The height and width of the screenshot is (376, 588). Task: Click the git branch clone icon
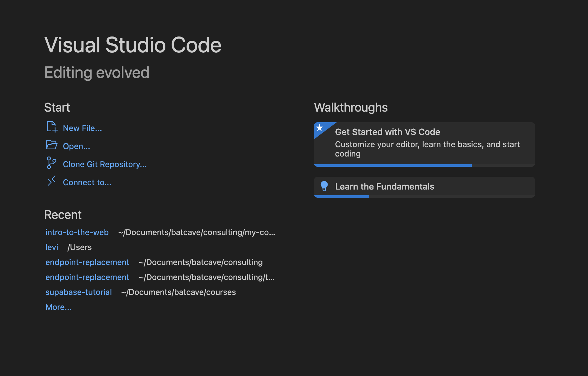51,163
